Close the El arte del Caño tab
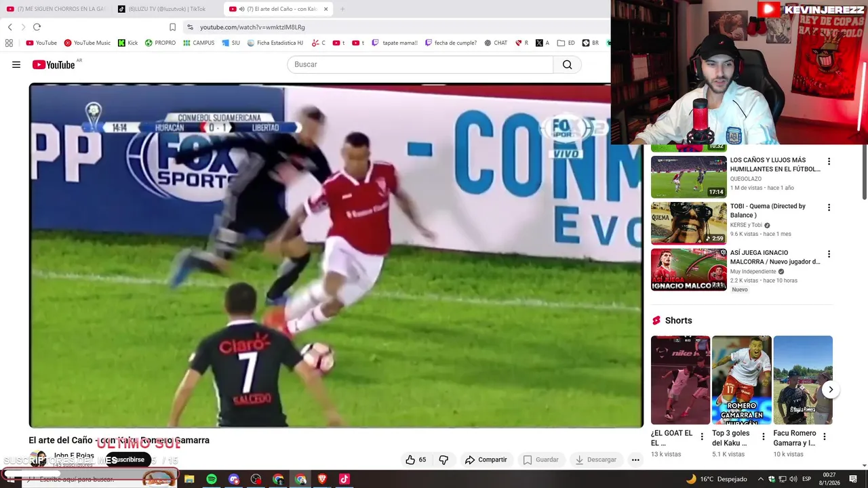The width and height of the screenshot is (868, 488). tap(326, 9)
